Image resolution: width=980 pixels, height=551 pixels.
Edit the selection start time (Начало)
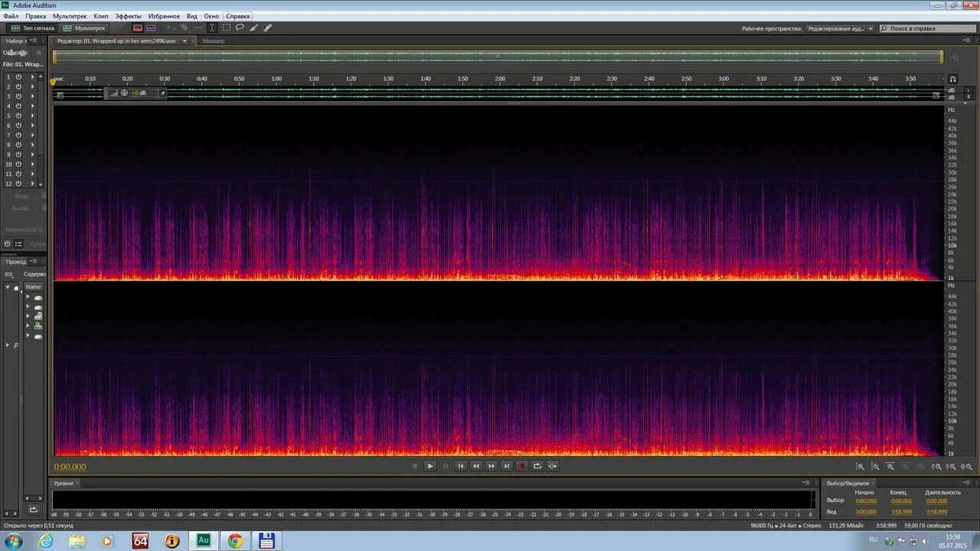click(x=866, y=501)
